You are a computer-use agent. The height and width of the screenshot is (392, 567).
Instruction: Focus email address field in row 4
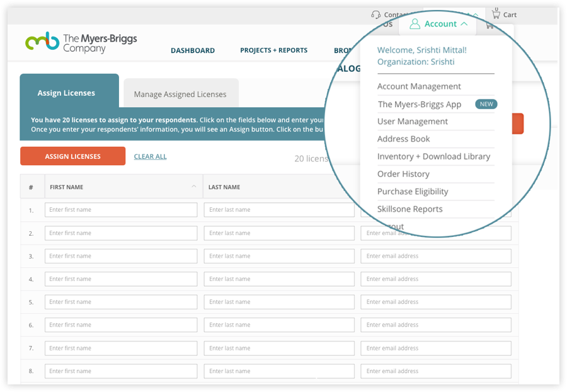click(436, 279)
